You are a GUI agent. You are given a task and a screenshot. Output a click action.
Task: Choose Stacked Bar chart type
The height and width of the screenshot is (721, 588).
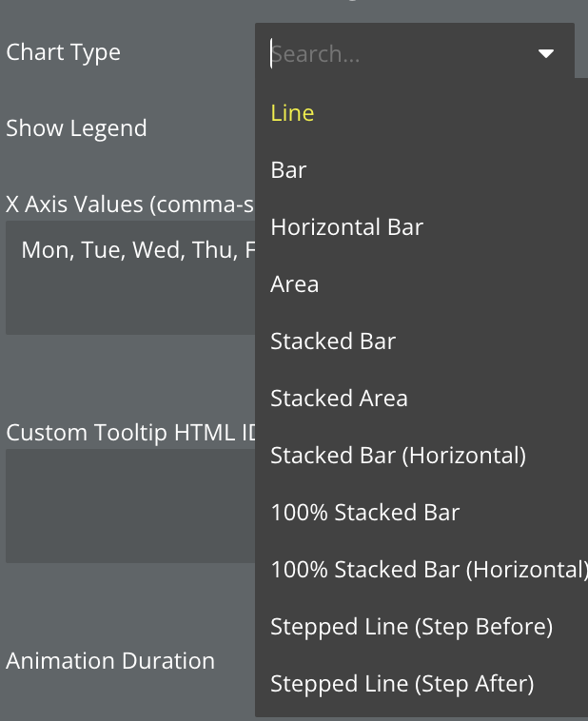[x=333, y=341]
